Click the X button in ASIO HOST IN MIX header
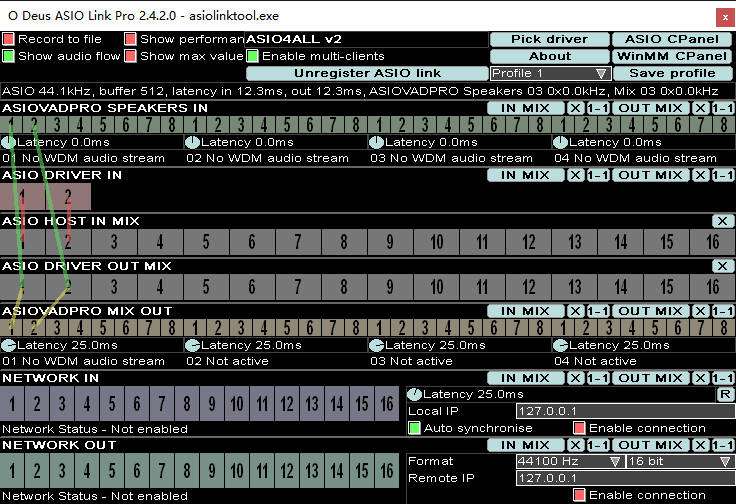The width and height of the screenshot is (736, 504). [723, 221]
